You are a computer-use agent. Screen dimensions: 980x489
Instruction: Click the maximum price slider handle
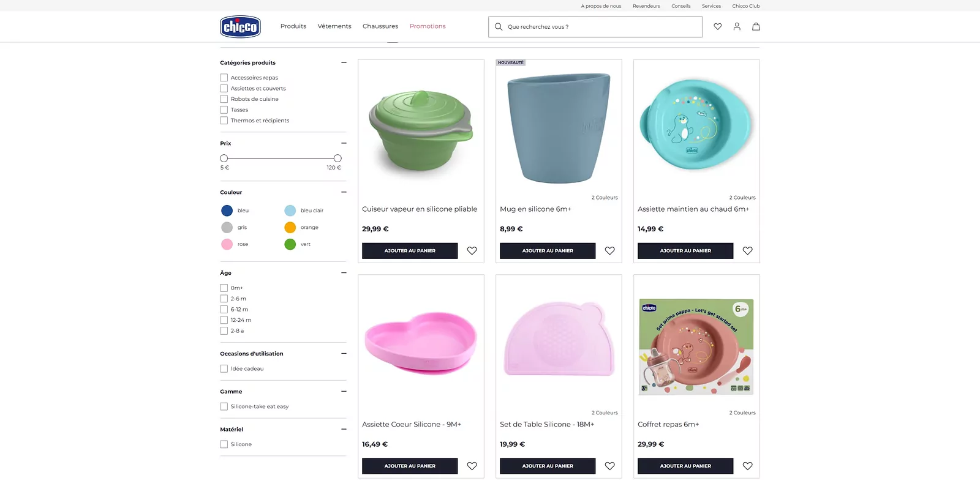coord(337,159)
